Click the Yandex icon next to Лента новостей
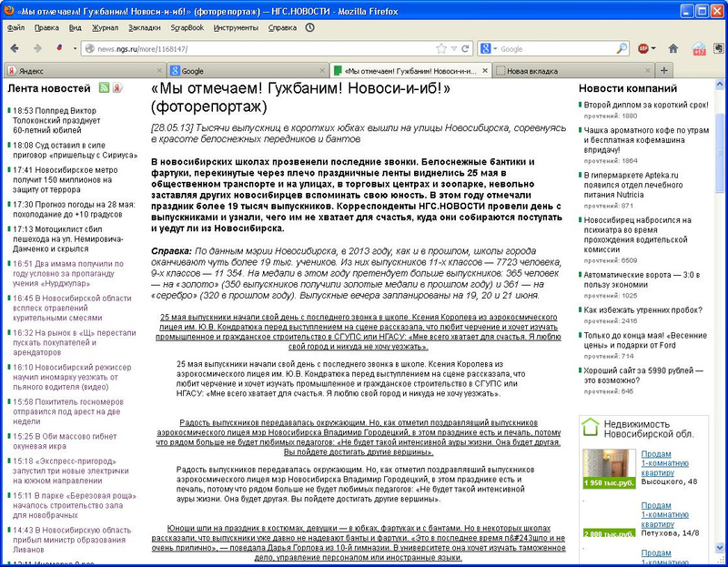Screen dimensions: 728x567 click(x=117, y=87)
